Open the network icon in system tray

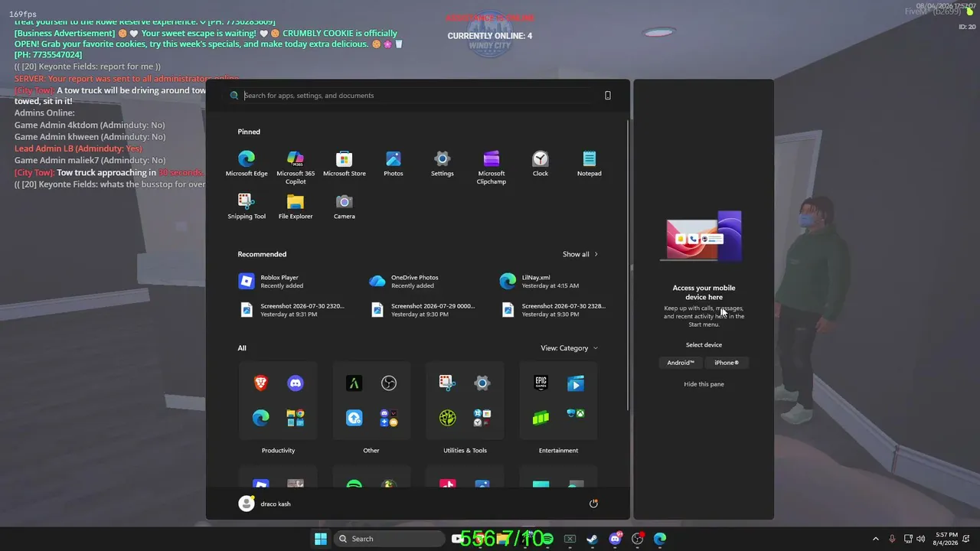pyautogui.click(x=908, y=539)
